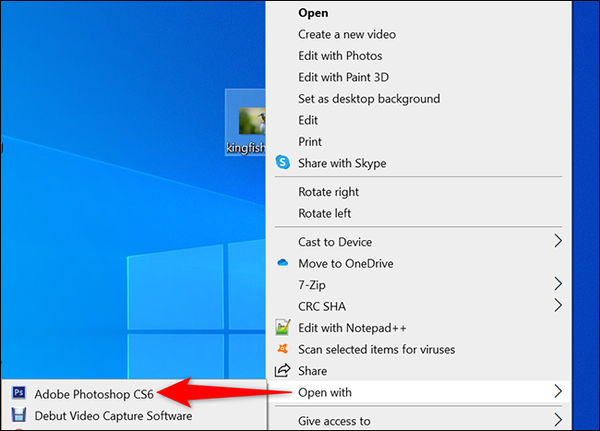Expand the Cast to Device chevron
This screenshot has height=431, width=600.
click(x=558, y=241)
